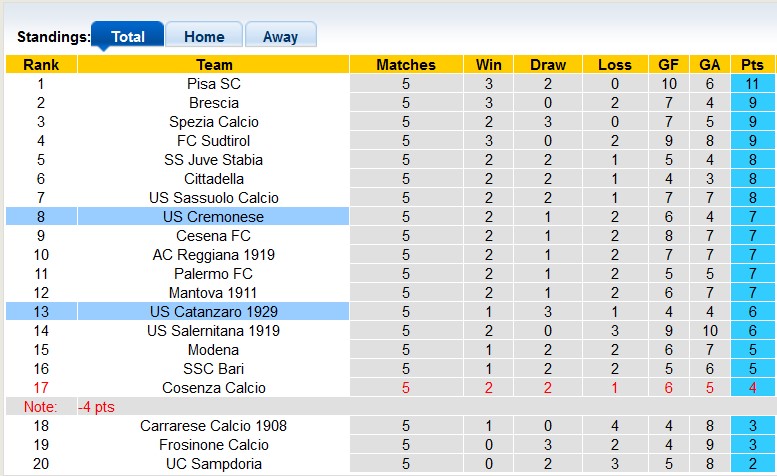Click UC Sampdoria team name
The width and height of the screenshot is (777, 476).
[x=213, y=464]
